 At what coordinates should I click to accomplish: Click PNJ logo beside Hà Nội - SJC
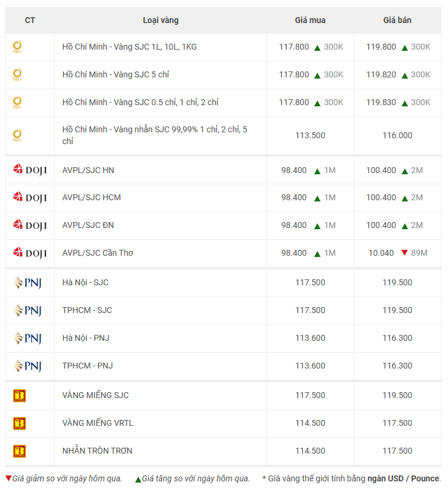click(x=27, y=282)
